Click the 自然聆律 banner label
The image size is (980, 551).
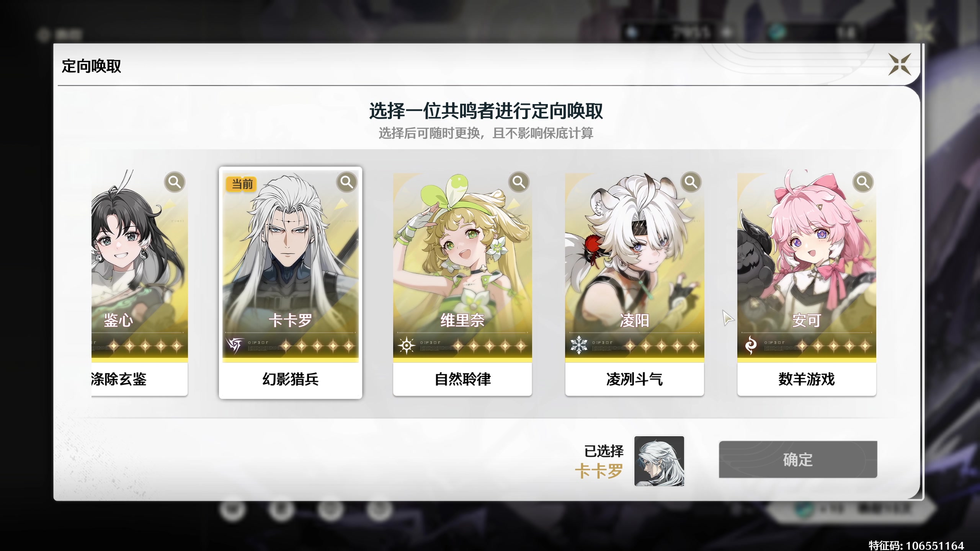click(462, 379)
